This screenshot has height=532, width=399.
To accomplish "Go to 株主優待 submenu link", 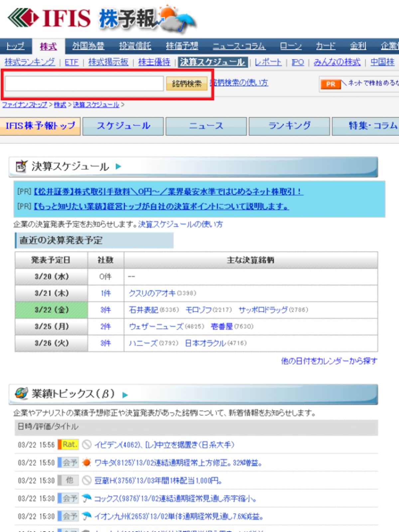I will 154,62.
